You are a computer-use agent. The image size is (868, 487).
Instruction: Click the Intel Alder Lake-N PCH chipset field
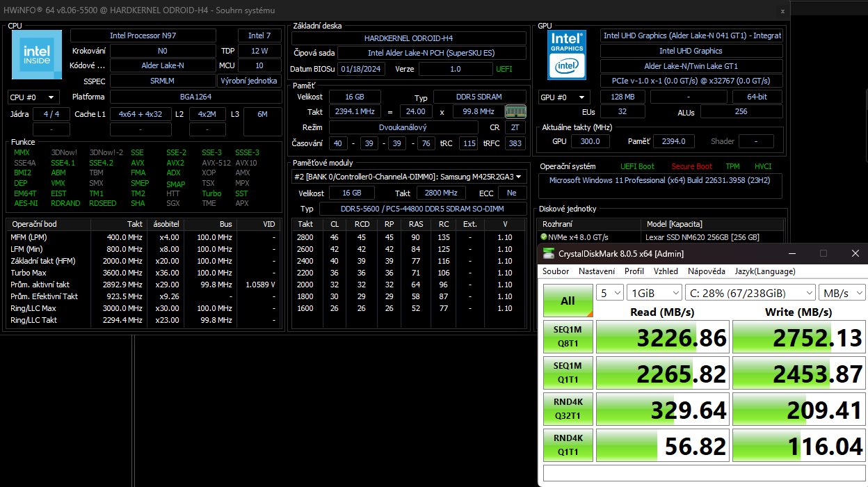click(x=432, y=53)
